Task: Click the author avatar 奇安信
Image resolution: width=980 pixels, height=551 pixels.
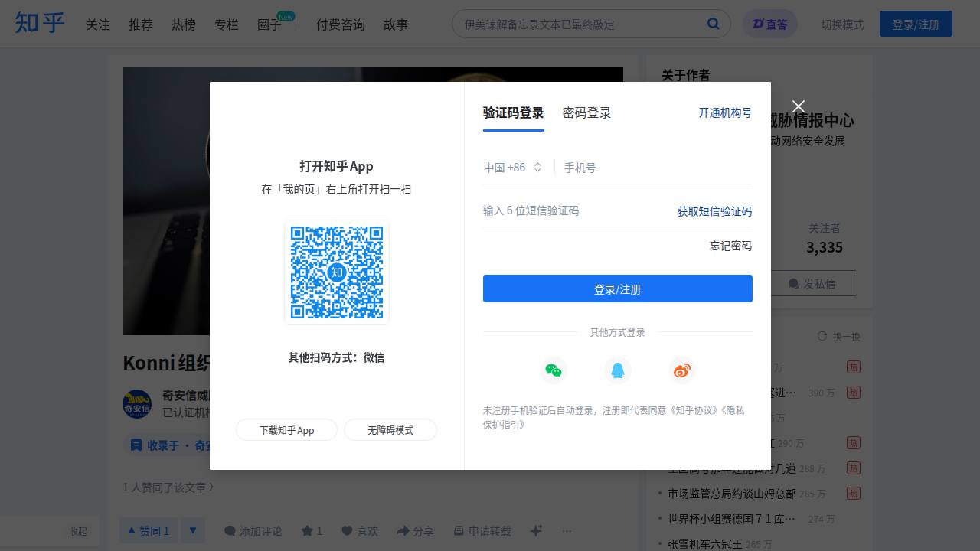Action: pos(137,404)
